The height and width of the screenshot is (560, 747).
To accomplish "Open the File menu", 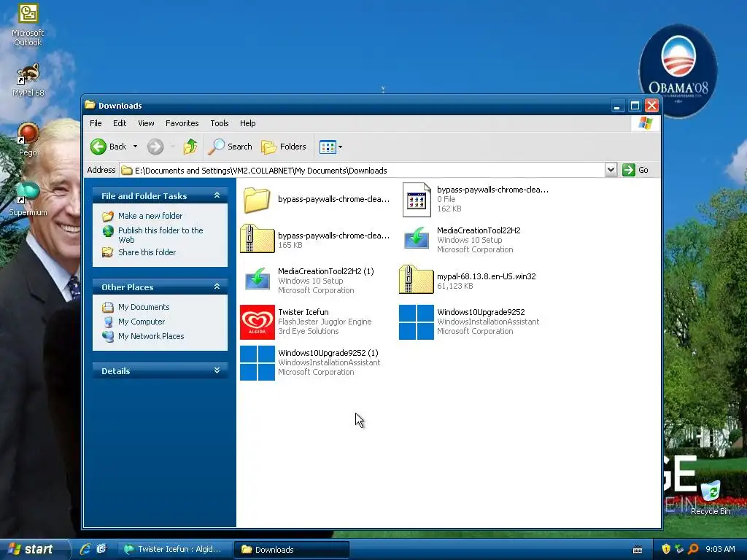I will (x=96, y=123).
